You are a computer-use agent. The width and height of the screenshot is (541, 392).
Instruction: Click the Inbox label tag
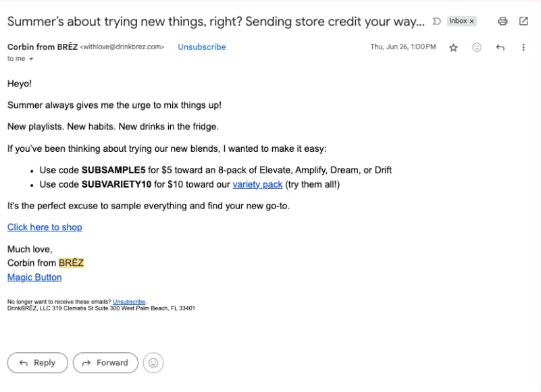[x=458, y=21]
